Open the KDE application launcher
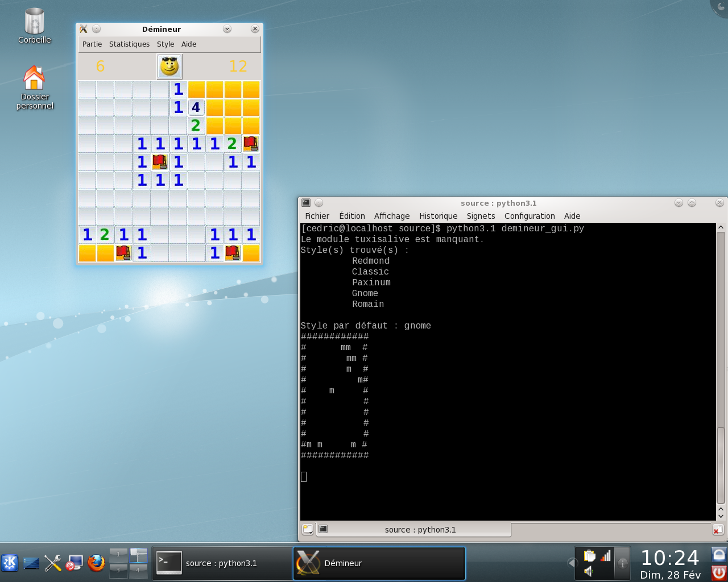This screenshot has width=728, height=582. tap(10, 563)
